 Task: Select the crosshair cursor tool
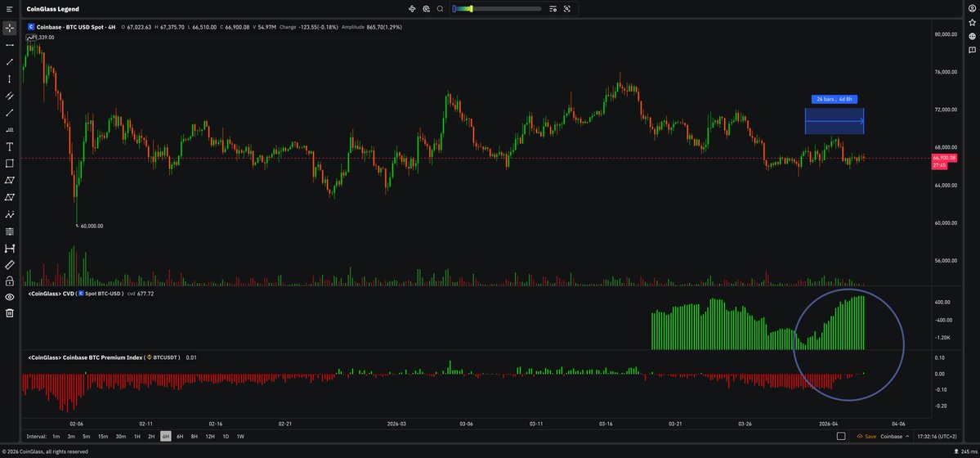tap(9, 28)
